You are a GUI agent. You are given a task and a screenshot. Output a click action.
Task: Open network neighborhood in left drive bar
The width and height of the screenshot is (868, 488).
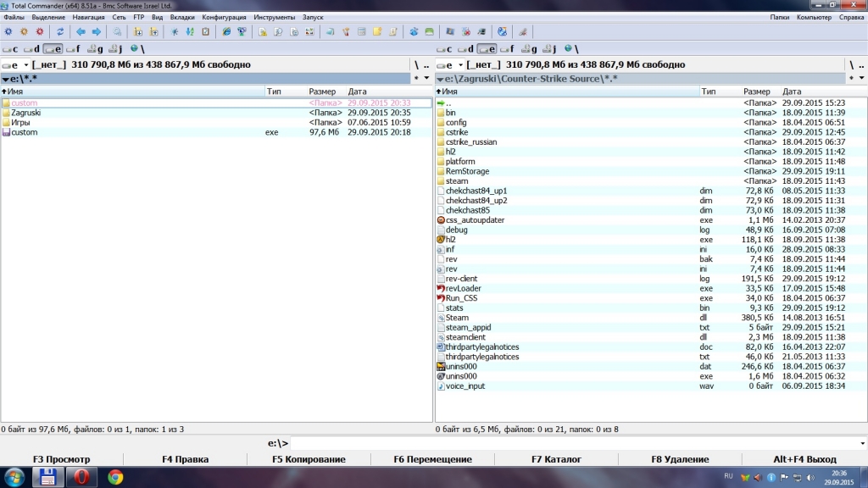tap(137, 48)
